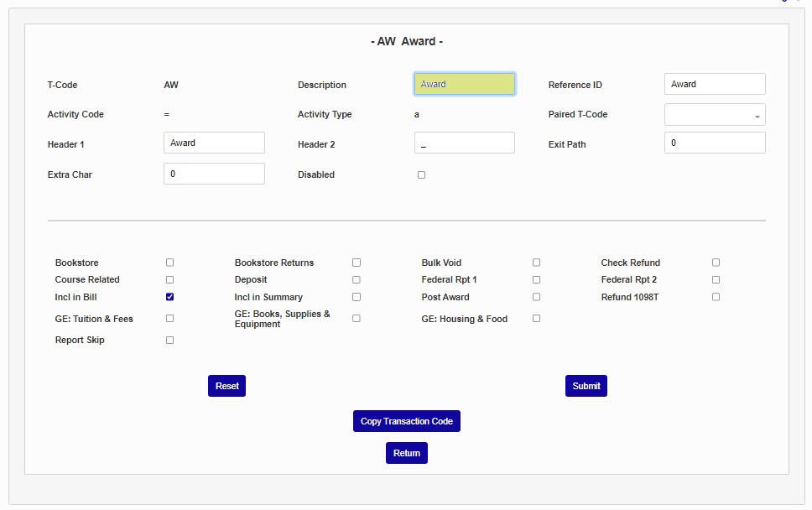Click the Extra Char input field

click(214, 174)
